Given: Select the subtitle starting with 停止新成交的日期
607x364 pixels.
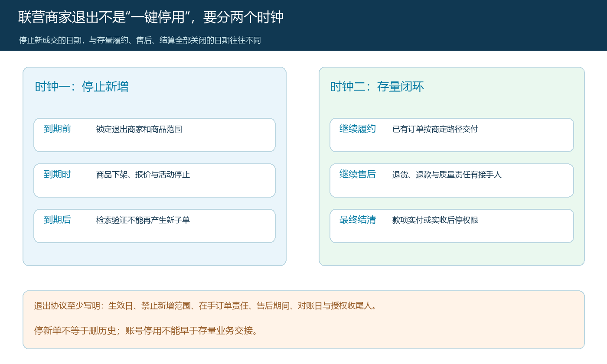Looking at the screenshot, I should pyautogui.click(x=140, y=40).
